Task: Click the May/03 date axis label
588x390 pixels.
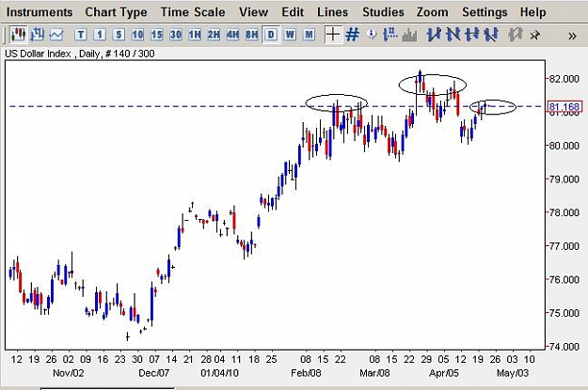Action: (513, 373)
